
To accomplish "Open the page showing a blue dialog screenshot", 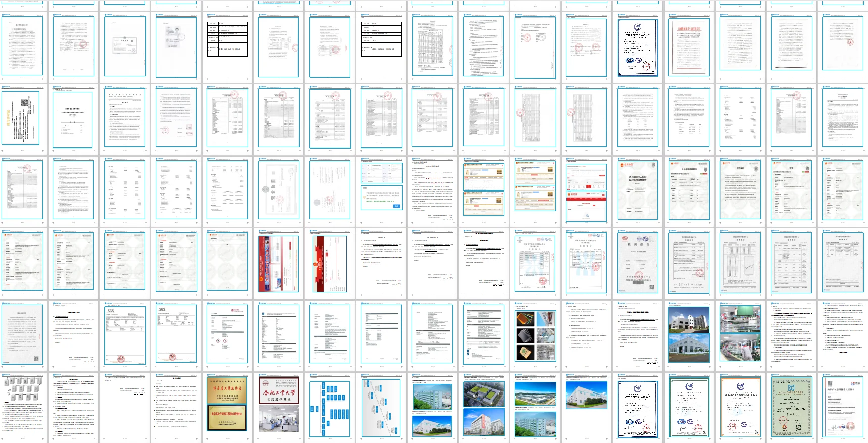I will click(x=382, y=191).
